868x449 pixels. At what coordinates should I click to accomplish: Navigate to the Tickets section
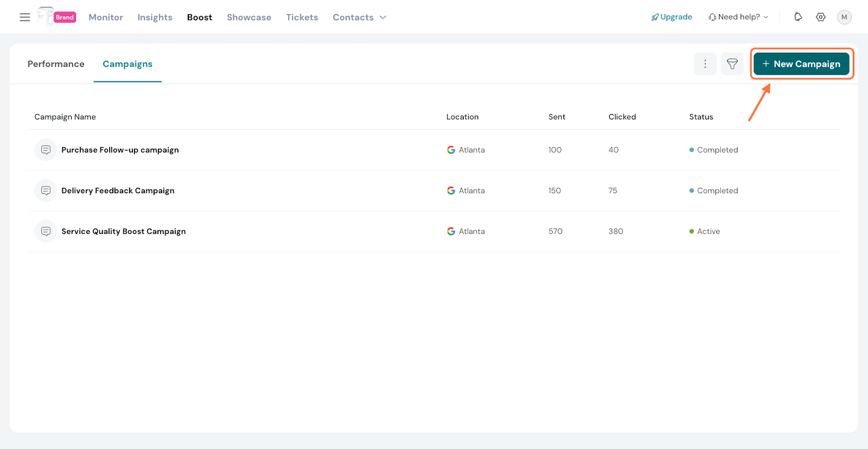(302, 17)
